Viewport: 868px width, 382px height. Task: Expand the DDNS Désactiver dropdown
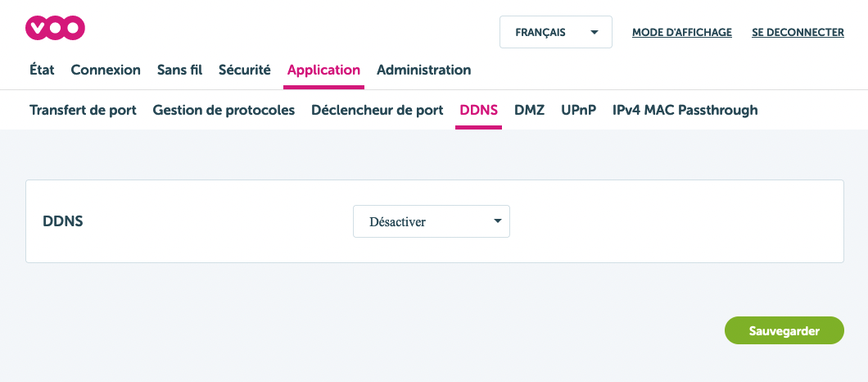click(x=431, y=221)
